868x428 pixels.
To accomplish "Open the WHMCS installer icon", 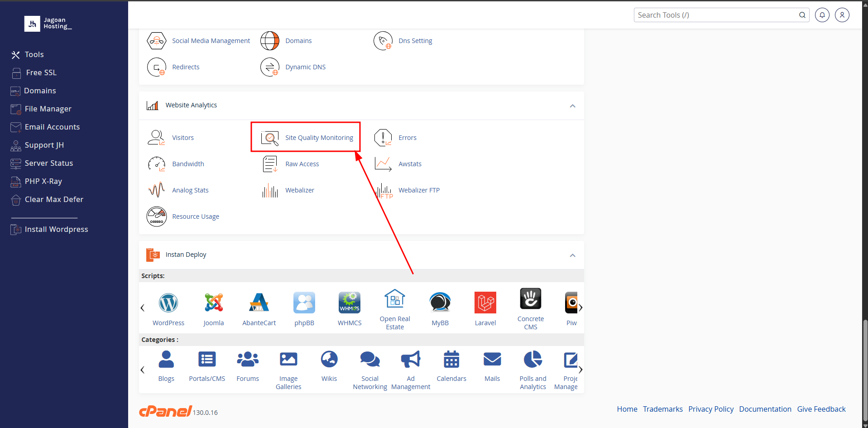I will pyautogui.click(x=349, y=303).
